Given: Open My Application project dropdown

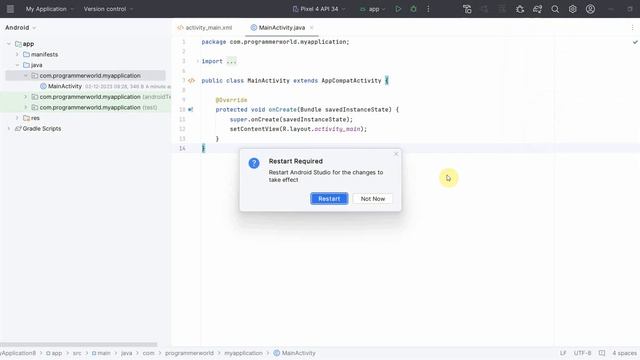Looking at the screenshot, I should tap(49, 9).
